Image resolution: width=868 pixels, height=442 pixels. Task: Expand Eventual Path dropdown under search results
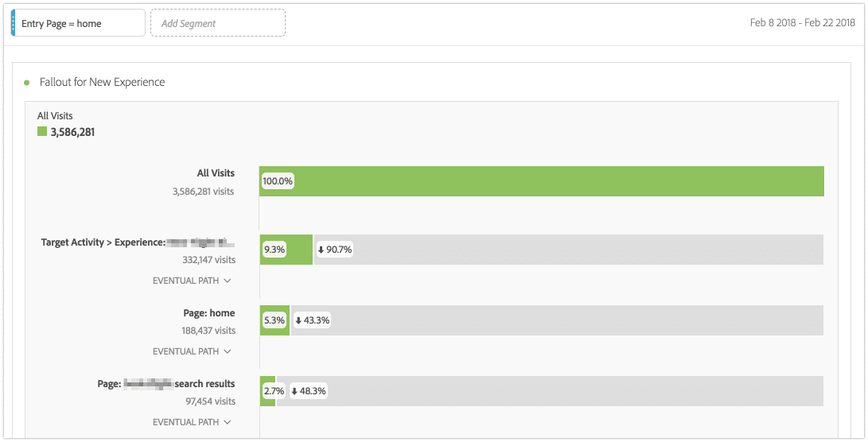192,422
